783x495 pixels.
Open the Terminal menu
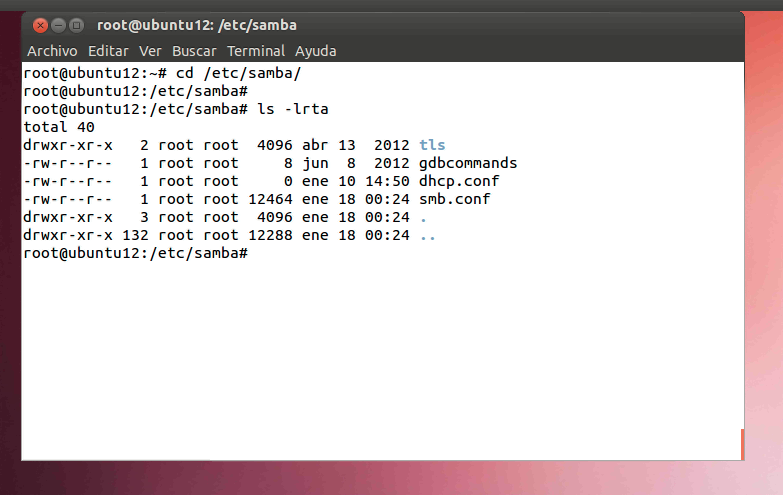[256, 51]
